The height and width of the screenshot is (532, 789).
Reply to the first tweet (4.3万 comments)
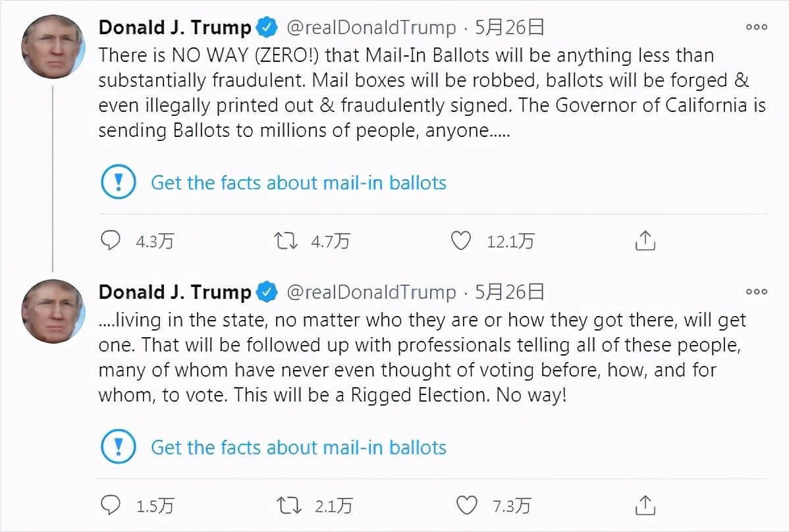pos(111,241)
